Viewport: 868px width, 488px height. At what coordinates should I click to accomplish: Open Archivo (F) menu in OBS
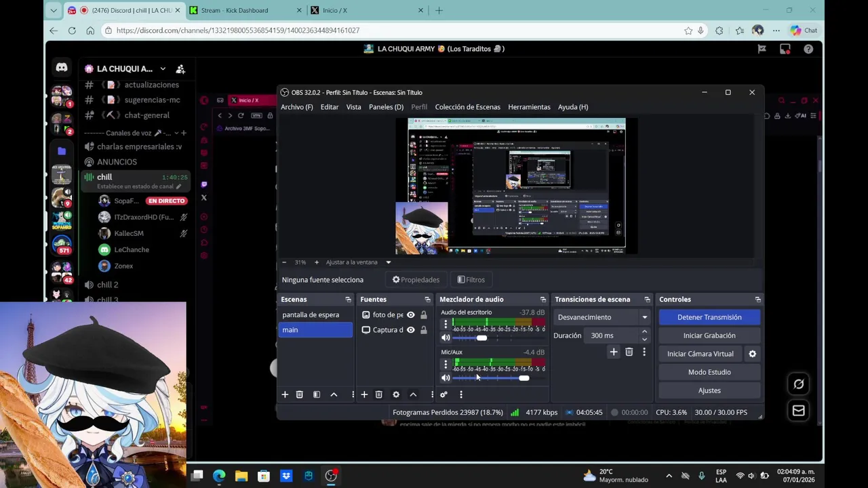pos(297,107)
